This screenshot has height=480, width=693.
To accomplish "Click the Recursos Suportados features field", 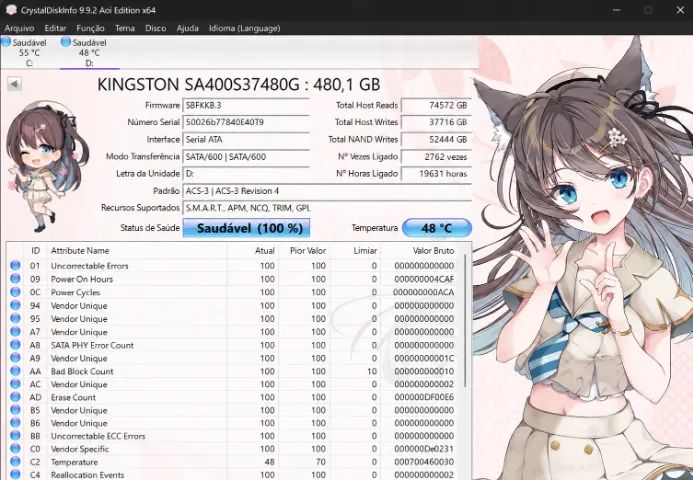I will coord(327,208).
